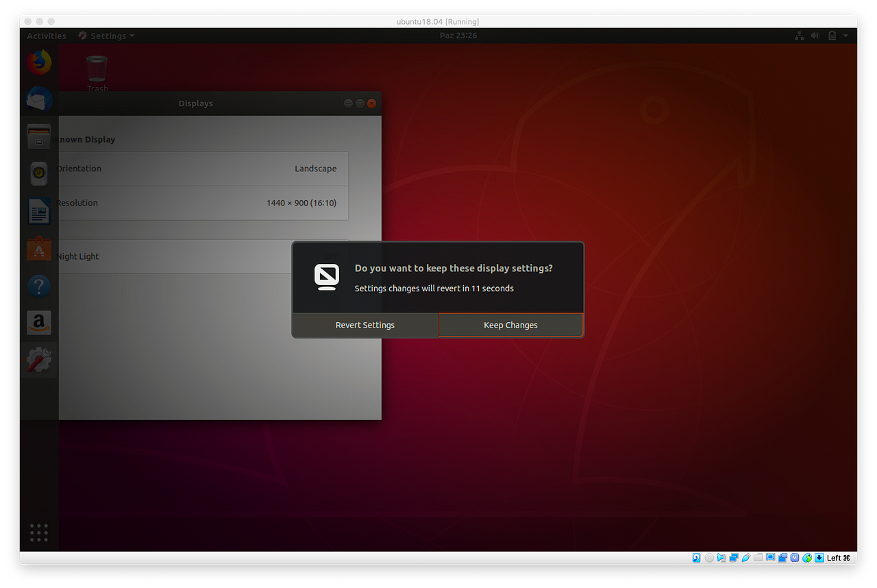Open Firefox from the Ubuntu dock
The height and width of the screenshot is (588, 877).
pyautogui.click(x=39, y=62)
